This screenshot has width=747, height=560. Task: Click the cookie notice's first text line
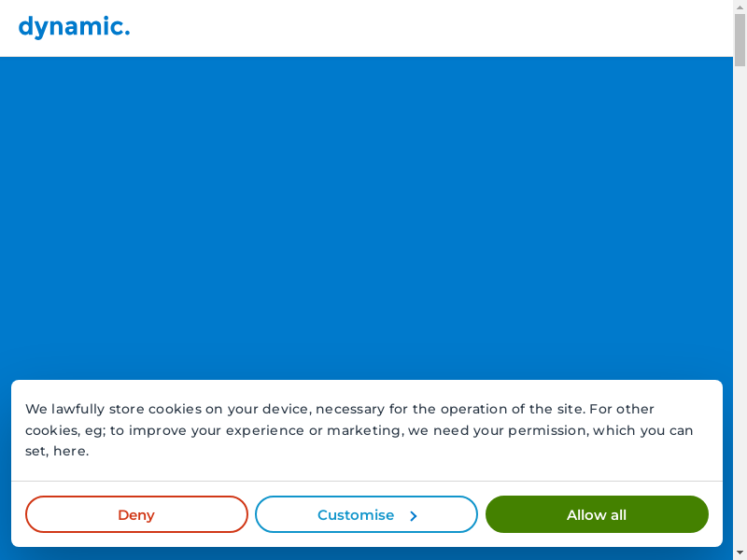pos(340,409)
